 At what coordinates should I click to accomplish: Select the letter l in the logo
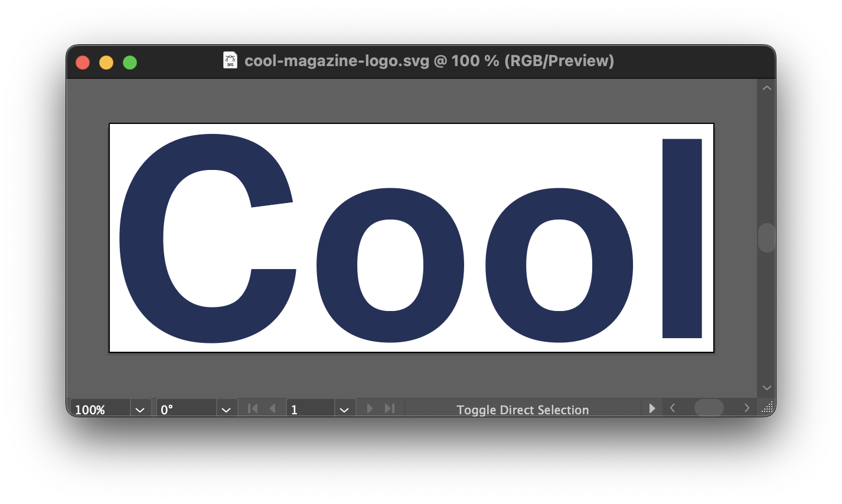(x=682, y=238)
